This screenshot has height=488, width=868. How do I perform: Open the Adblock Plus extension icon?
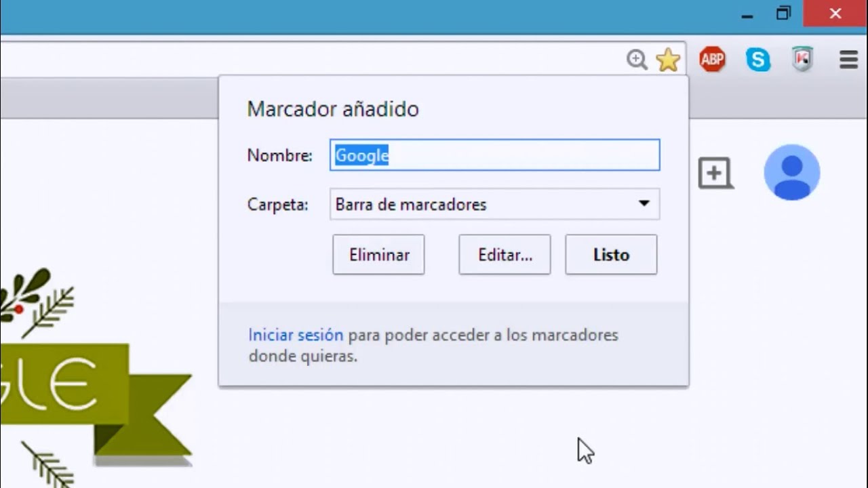(713, 60)
